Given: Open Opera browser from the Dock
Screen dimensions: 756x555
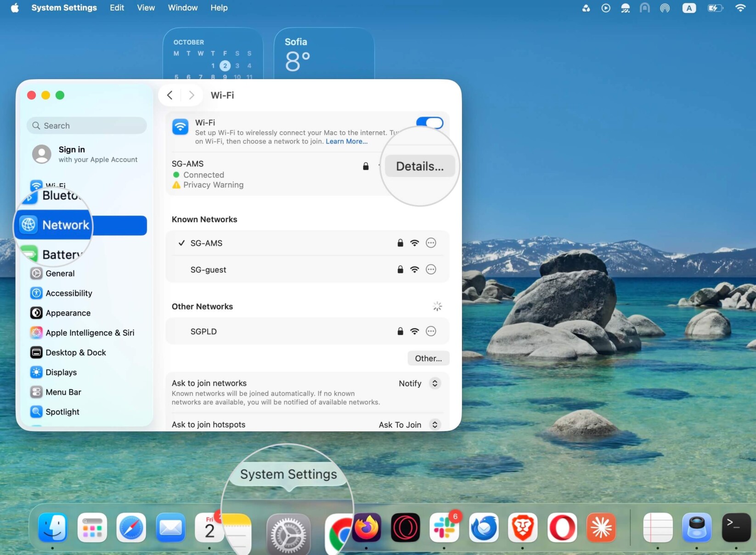Looking at the screenshot, I should click(x=562, y=527).
